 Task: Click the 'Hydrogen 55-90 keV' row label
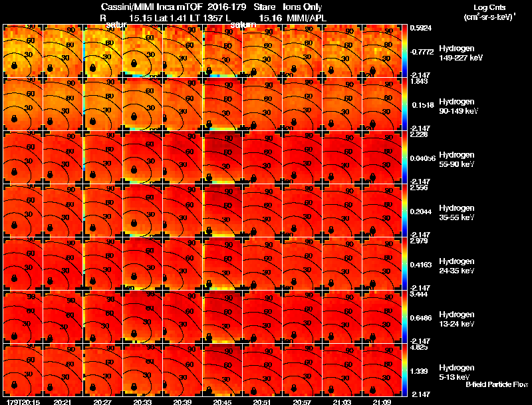click(457, 160)
